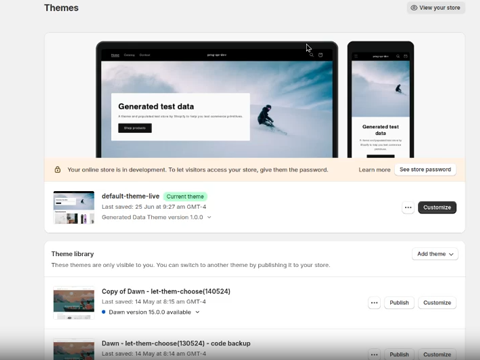Click the View your store button
The width and height of the screenshot is (480, 360).
[x=436, y=8]
